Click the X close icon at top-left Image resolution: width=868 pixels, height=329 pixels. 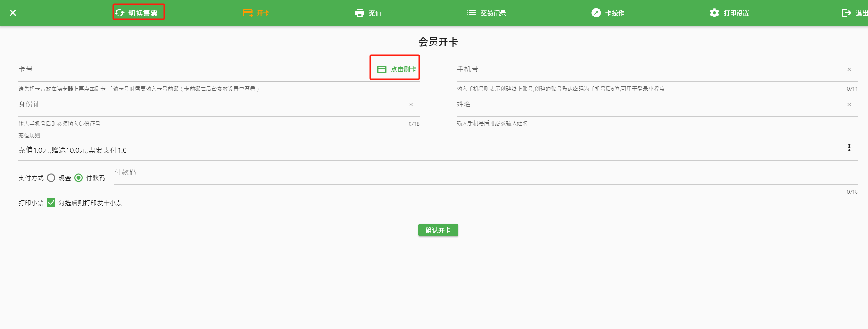13,13
